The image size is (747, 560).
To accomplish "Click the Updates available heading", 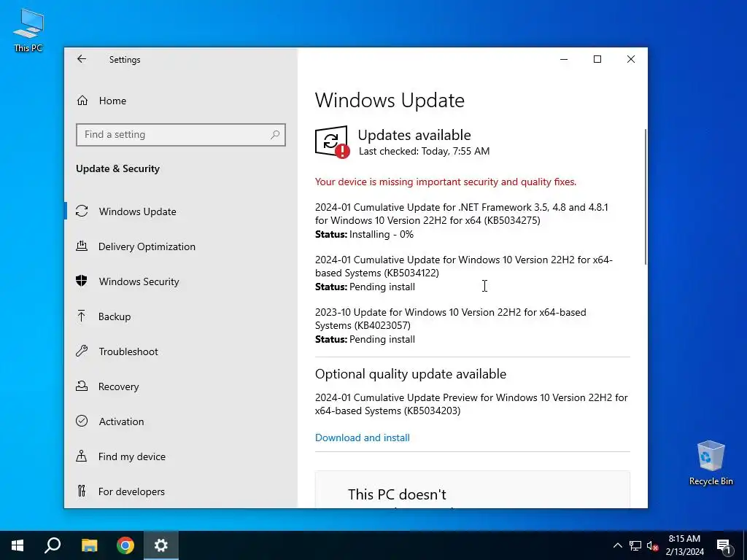I will pyautogui.click(x=414, y=135).
